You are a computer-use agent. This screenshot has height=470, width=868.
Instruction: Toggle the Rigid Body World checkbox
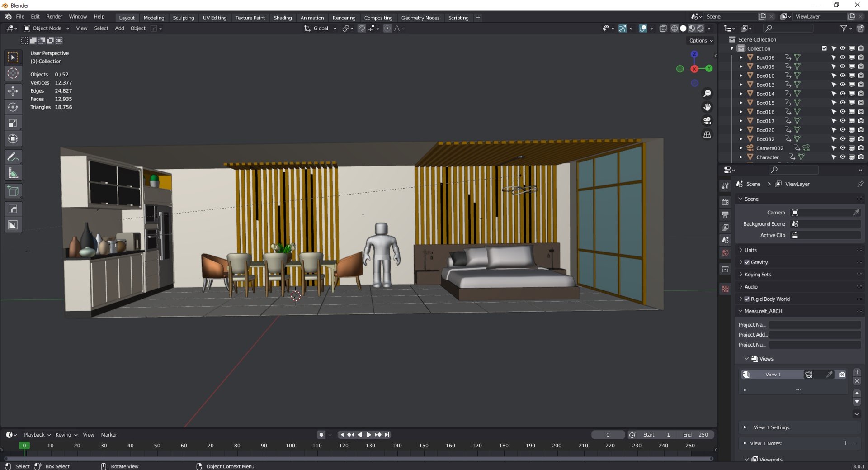coord(747,299)
